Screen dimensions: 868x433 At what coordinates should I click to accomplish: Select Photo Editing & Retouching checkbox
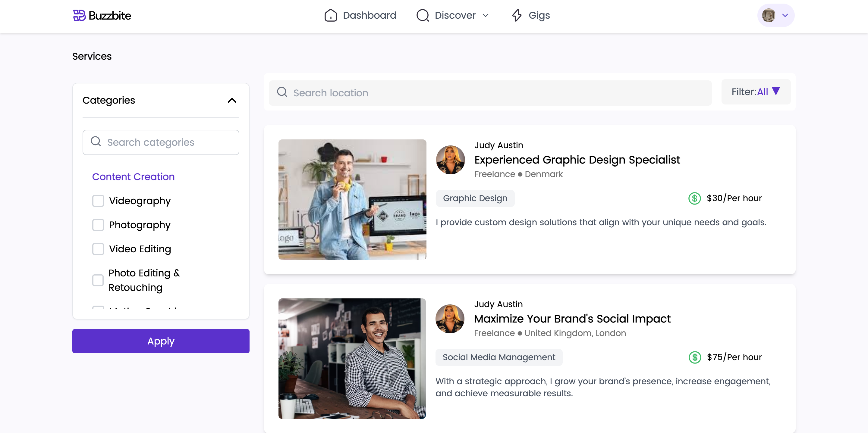pos(98,280)
